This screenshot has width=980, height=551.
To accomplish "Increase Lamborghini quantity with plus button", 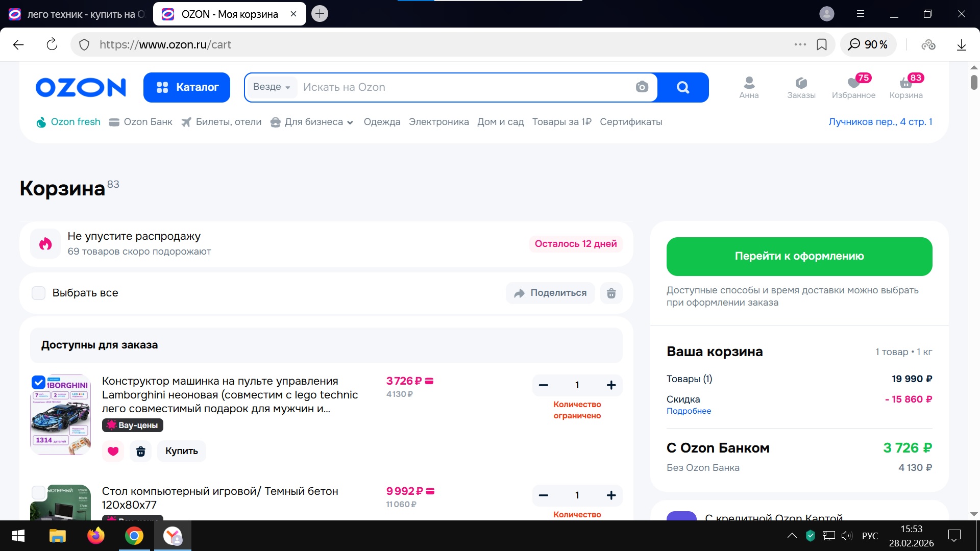I will [x=611, y=385].
